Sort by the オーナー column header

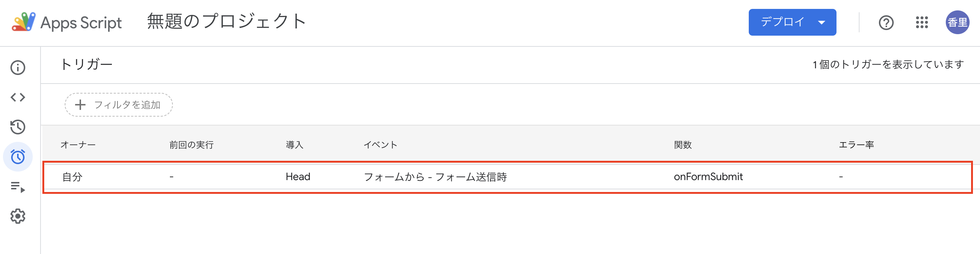78,144
